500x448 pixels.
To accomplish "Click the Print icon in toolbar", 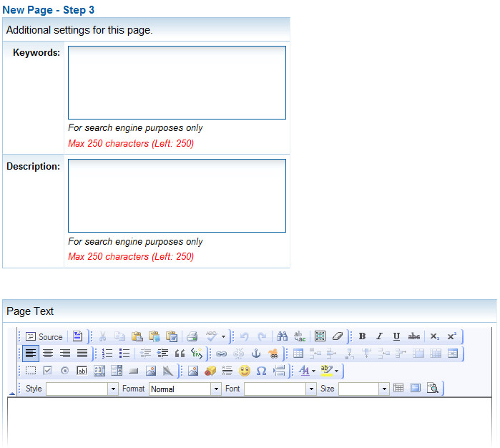I will coord(192,336).
